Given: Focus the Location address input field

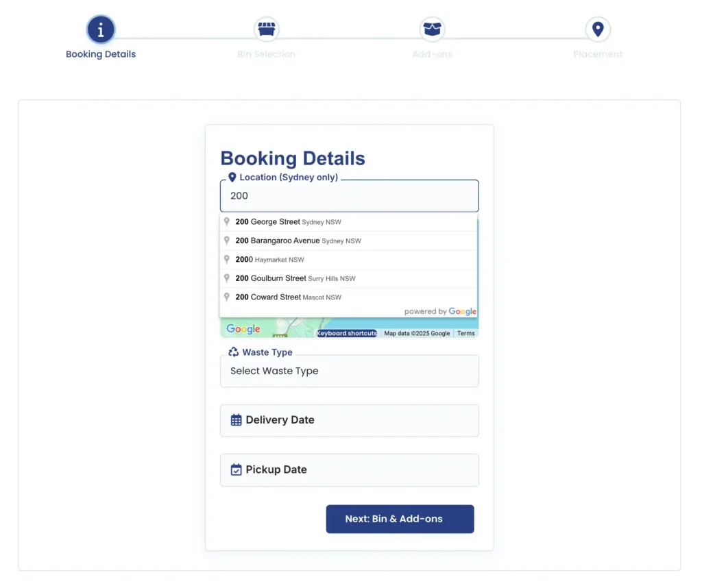Looking at the screenshot, I should pyautogui.click(x=349, y=196).
